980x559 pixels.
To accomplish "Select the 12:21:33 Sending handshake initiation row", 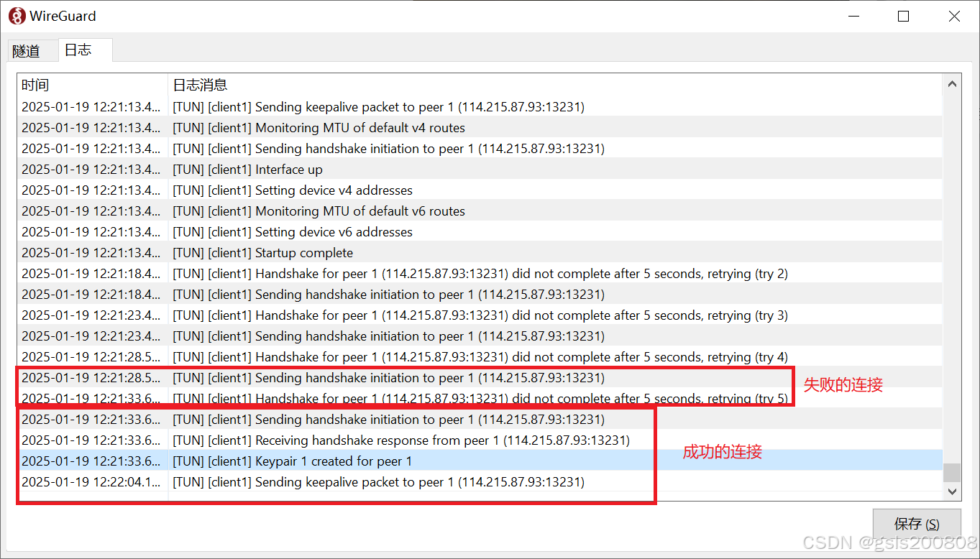I will 480,420.
